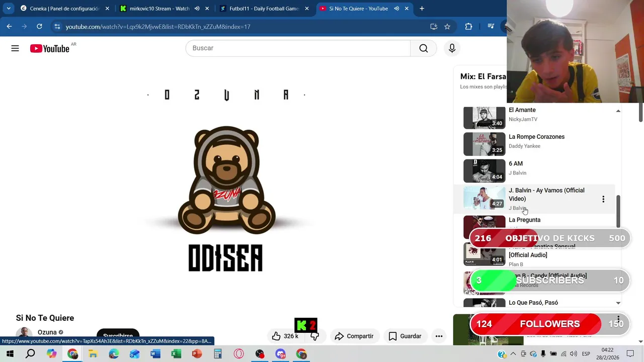Click the page vertical scrollbar thumb
The width and height of the screenshot is (644, 362).
(641, 112)
